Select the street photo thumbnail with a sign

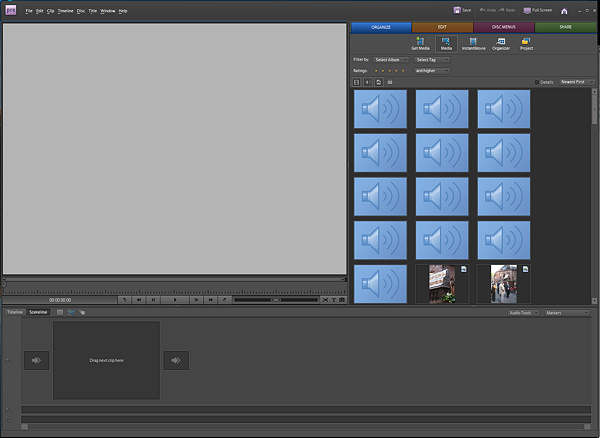click(441, 284)
